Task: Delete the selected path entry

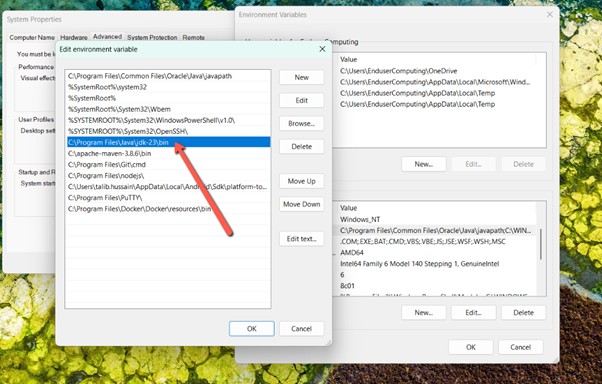Action: pos(301,146)
